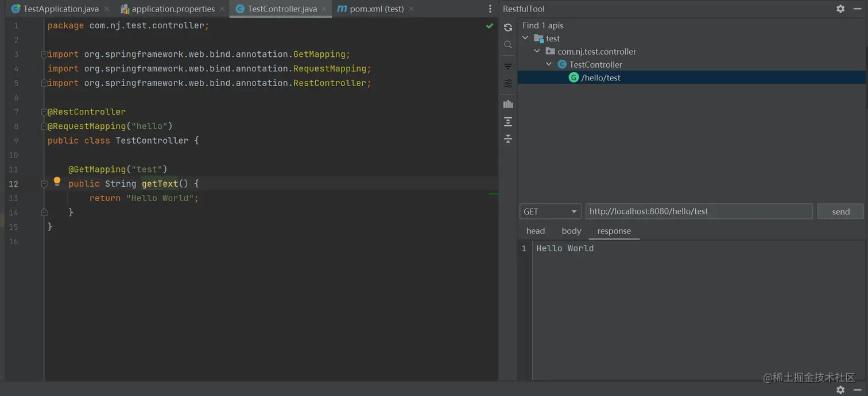Switch to the head tab

pyautogui.click(x=535, y=231)
